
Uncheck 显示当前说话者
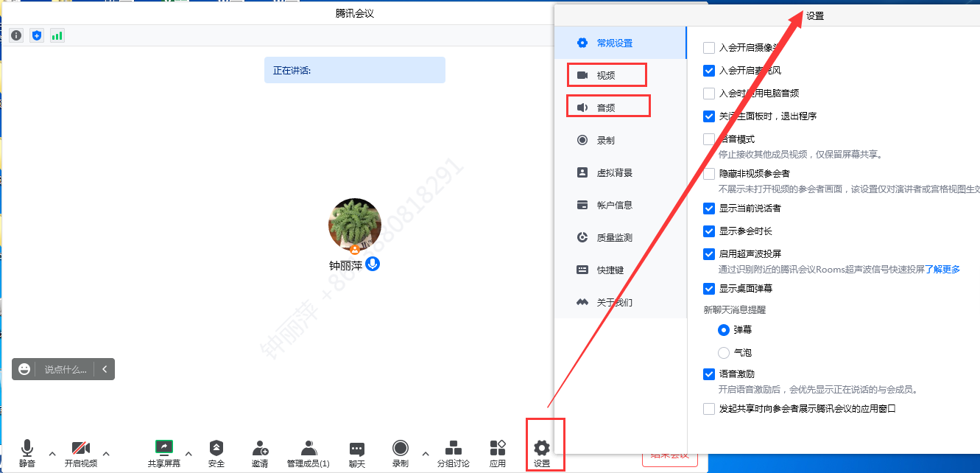coord(709,209)
